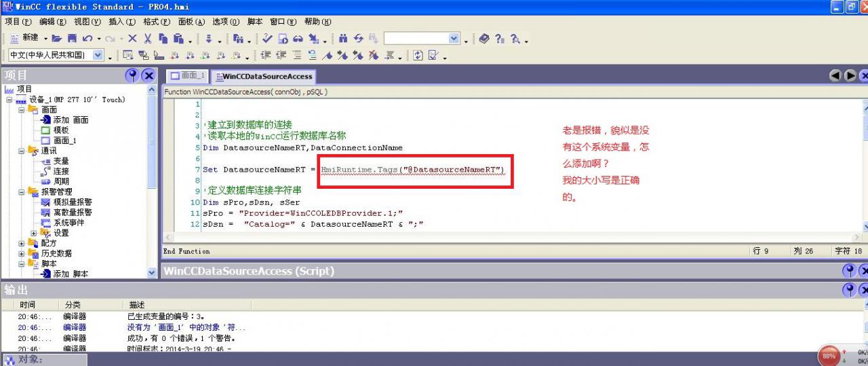The image size is (868, 366).
Task: Click the Save project disk icon
Action: click(72, 39)
